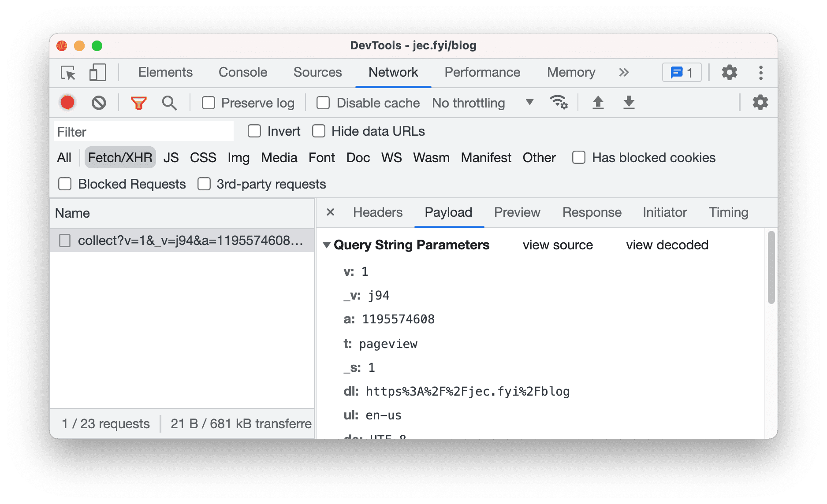Open the Console panel
827x504 pixels.
tap(242, 72)
